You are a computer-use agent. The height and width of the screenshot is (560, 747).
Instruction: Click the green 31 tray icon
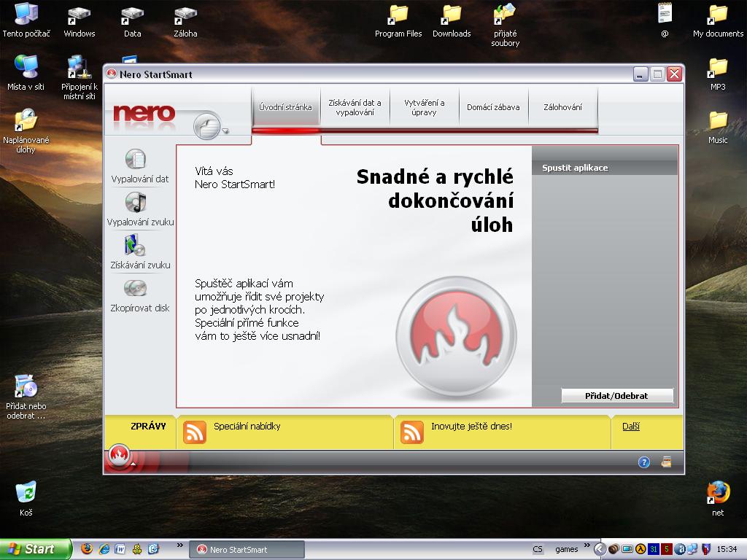click(653, 550)
